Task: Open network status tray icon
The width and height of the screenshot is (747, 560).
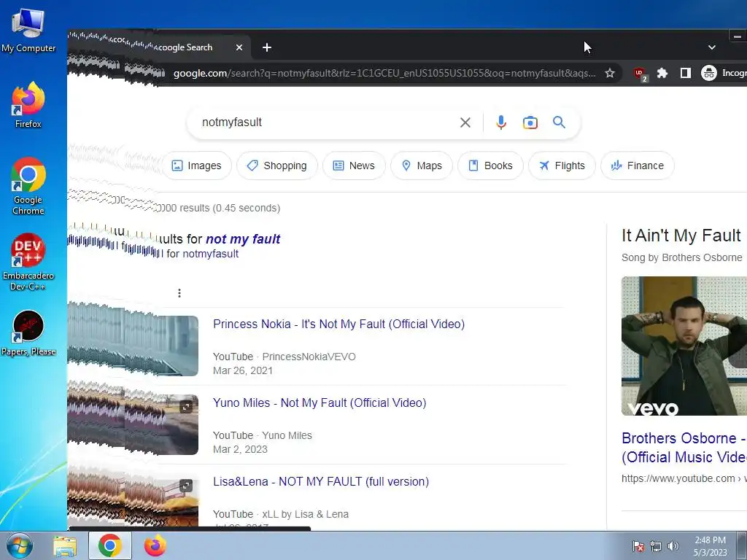Action: (x=656, y=546)
